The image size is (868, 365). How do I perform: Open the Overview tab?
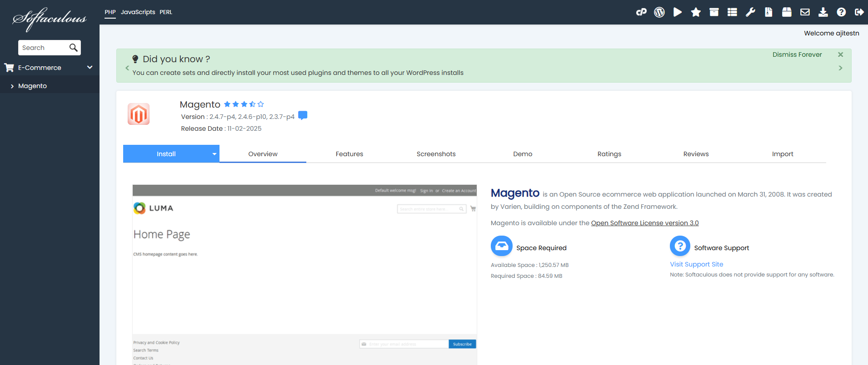click(x=263, y=154)
